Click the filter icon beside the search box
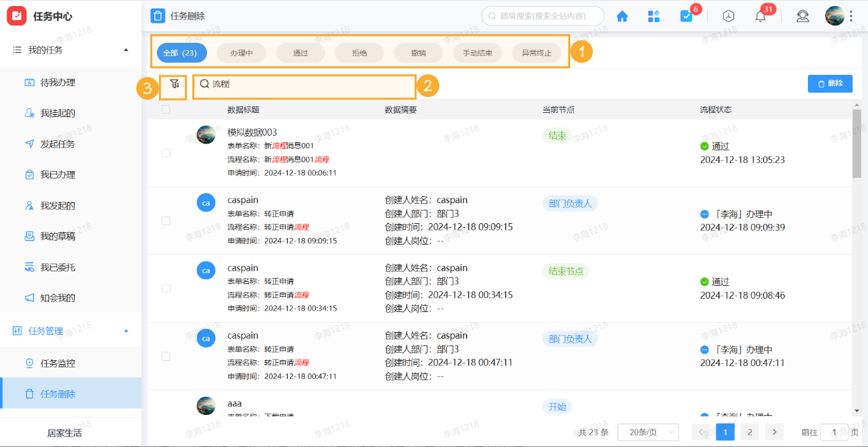 (x=172, y=87)
